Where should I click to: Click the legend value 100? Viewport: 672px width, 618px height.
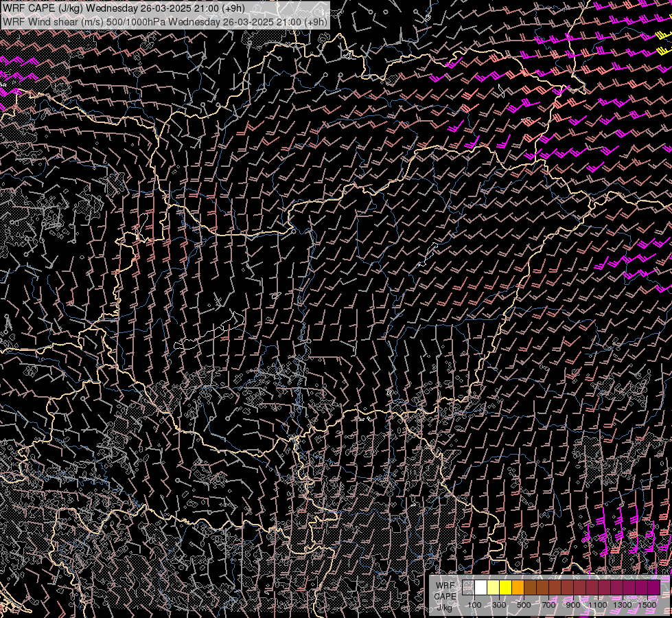click(x=474, y=605)
